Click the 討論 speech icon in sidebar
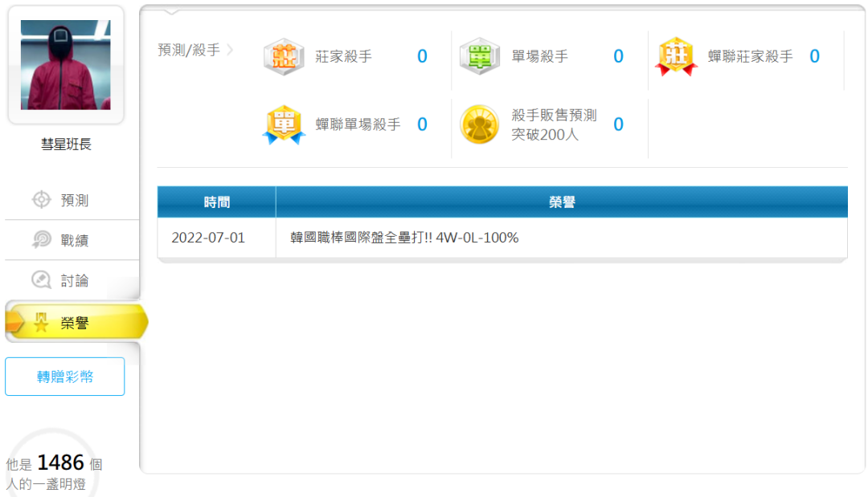 click(42, 279)
